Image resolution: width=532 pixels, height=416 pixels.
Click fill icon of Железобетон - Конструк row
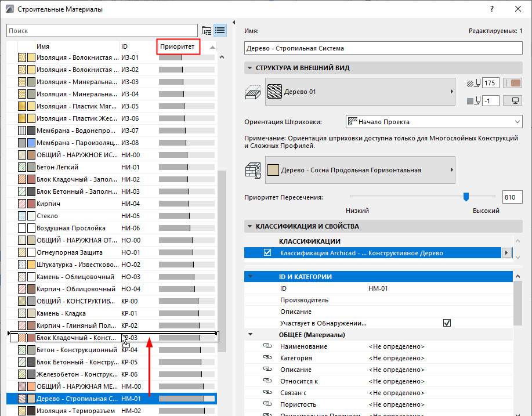click(x=22, y=374)
